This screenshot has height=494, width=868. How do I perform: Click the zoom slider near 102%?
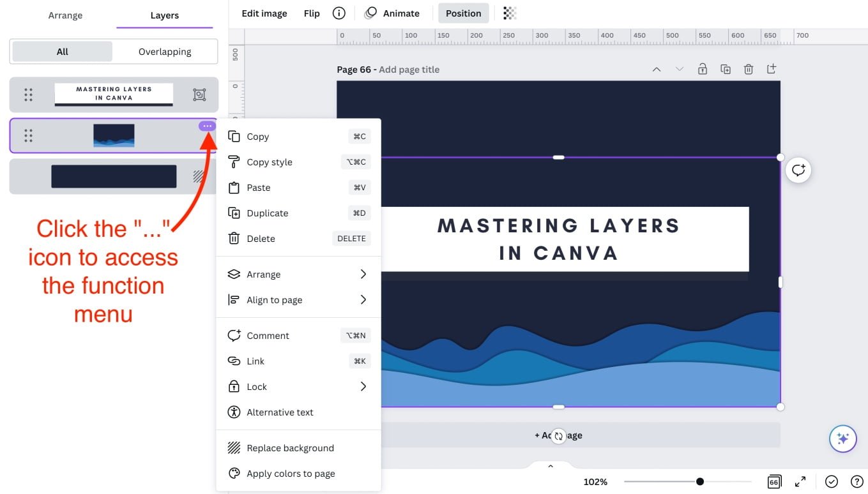699,481
